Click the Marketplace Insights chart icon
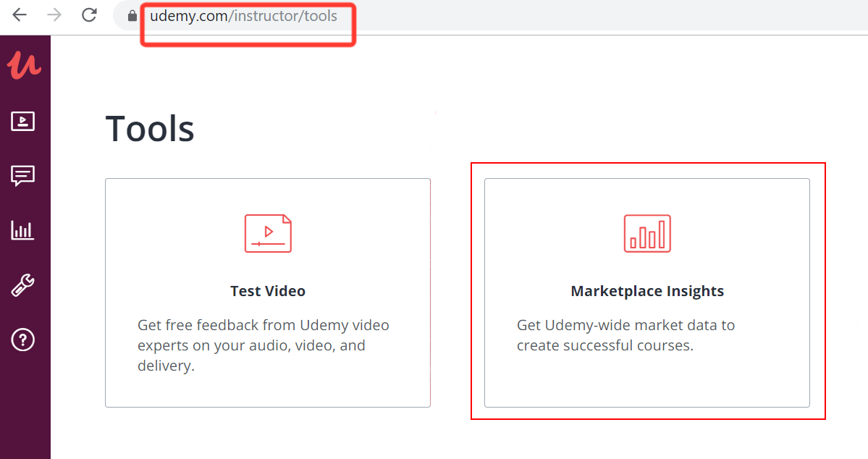This screenshot has width=868, height=459. (x=647, y=234)
